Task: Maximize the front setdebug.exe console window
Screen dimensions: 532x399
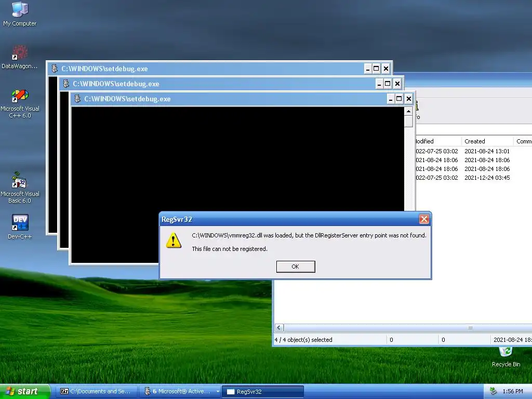Action: point(400,99)
